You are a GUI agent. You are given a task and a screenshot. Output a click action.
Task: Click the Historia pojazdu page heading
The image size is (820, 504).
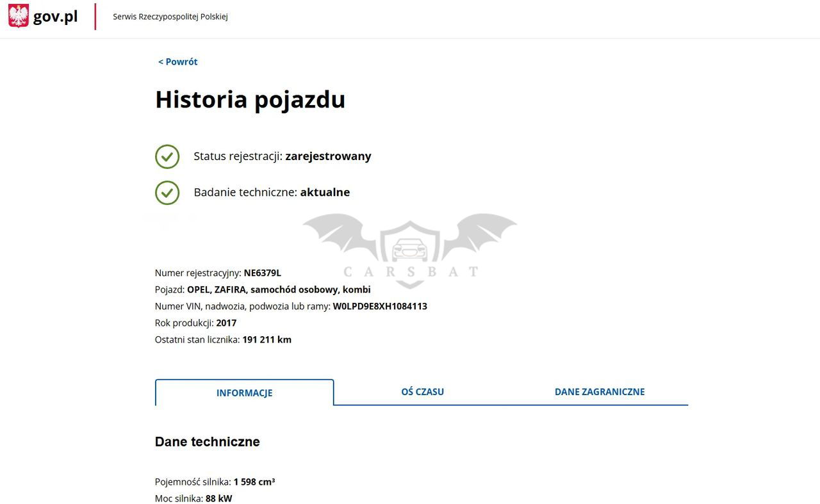[x=250, y=100]
